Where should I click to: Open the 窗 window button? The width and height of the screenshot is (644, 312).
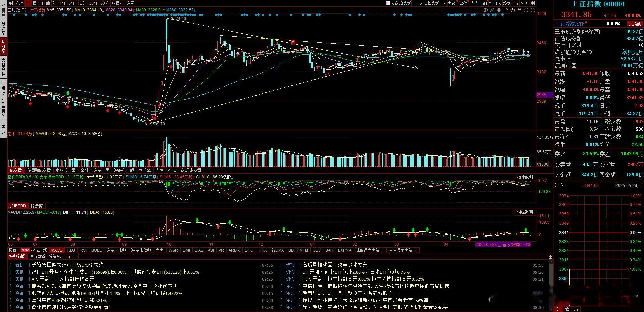[516, 3]
